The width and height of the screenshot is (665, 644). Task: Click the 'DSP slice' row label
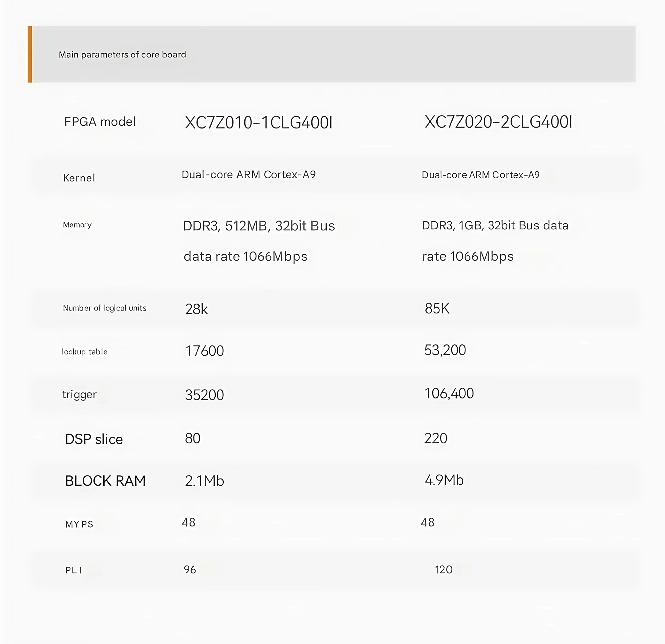click(x=94, y=439)
